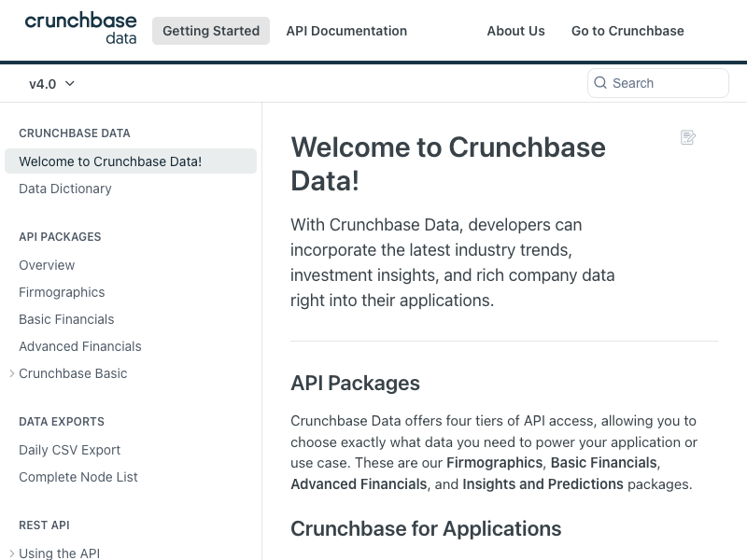This screenshot has width=747, height=560.
Task: Select the Getting Started tab
Action: [211, 31]
